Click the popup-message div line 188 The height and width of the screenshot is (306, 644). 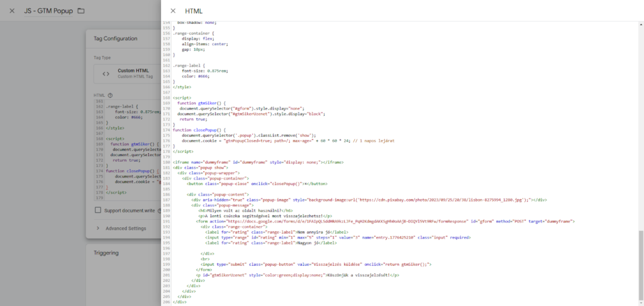tap(222, 205)
